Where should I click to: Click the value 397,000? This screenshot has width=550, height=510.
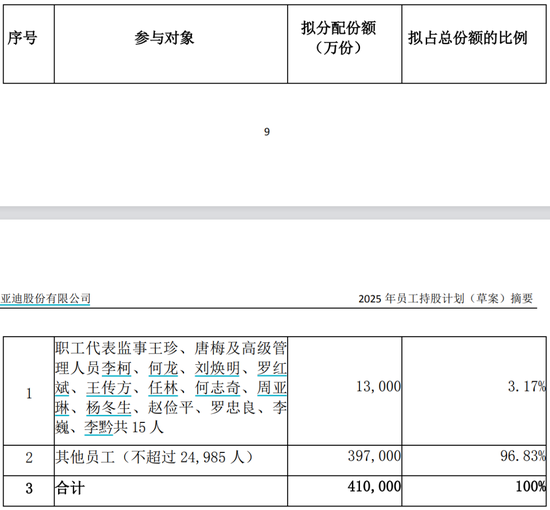click(x=374, y=456)
